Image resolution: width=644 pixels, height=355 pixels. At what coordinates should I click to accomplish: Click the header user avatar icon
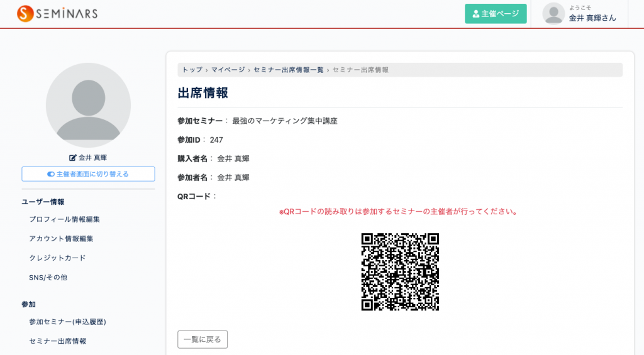(553, 14)
